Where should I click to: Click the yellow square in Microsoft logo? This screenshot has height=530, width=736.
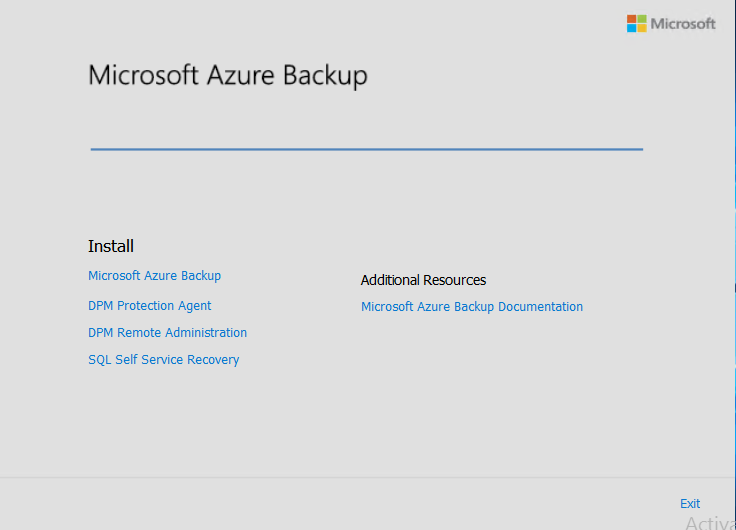[x=641, y=28]
